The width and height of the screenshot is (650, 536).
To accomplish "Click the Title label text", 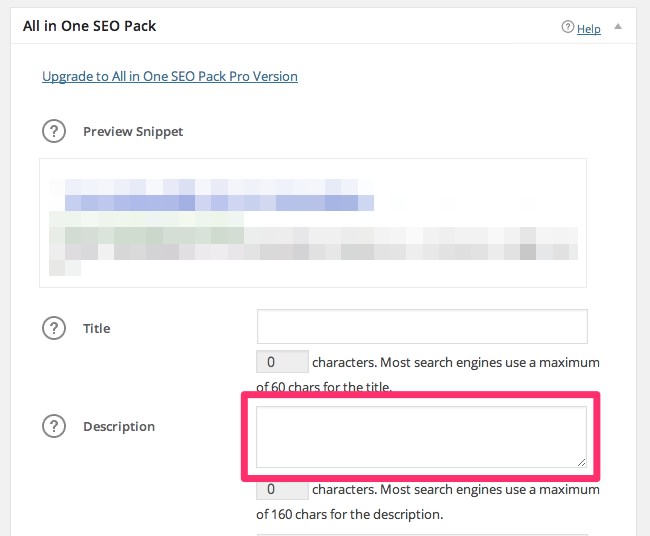I will (97, 328).
